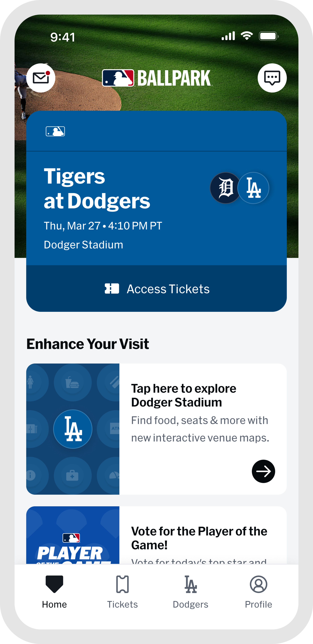
Task: Tap the MLB Ballpark logo header
Action: 157,78
